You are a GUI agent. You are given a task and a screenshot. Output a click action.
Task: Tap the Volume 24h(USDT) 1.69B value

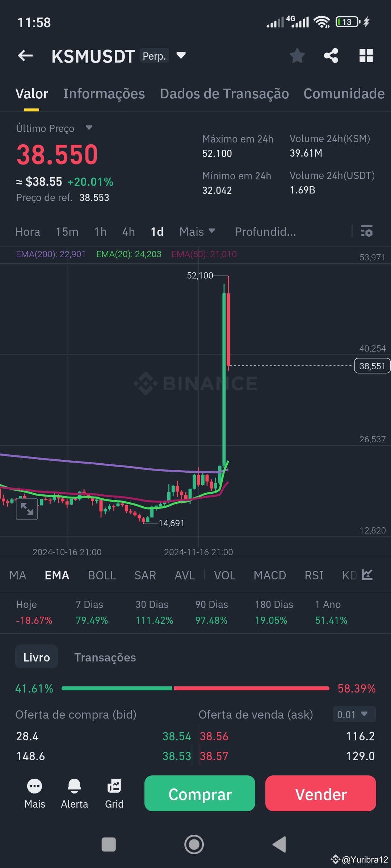[x=302, y=190]
